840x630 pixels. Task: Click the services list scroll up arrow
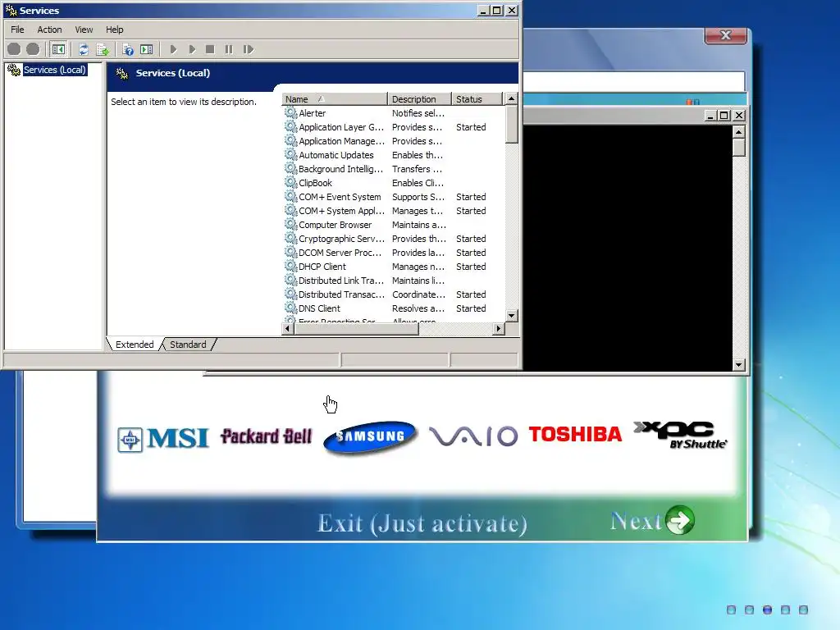512,98
